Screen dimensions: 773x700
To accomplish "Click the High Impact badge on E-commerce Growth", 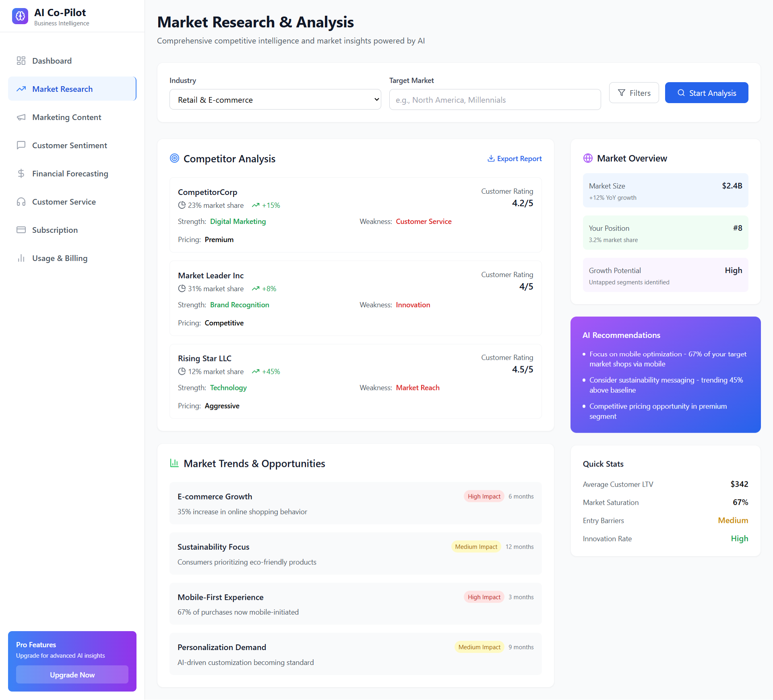I will (484, 497).
